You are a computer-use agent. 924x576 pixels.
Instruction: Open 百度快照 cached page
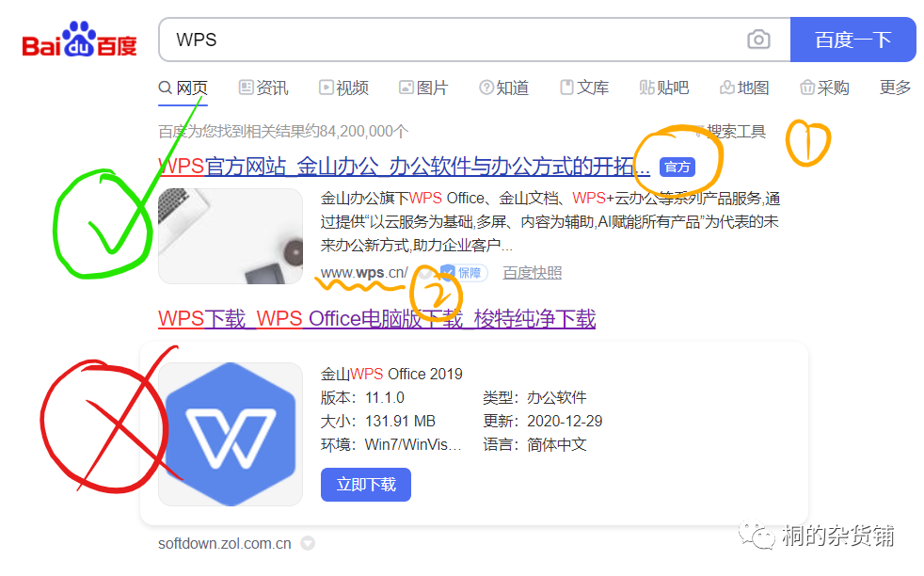[x=533, y=273]
